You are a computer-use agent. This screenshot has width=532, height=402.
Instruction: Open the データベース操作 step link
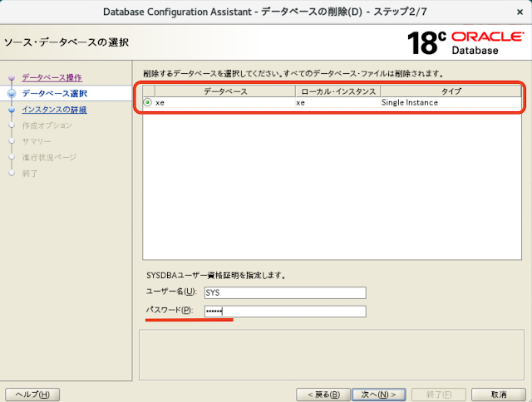click(52, 77)
